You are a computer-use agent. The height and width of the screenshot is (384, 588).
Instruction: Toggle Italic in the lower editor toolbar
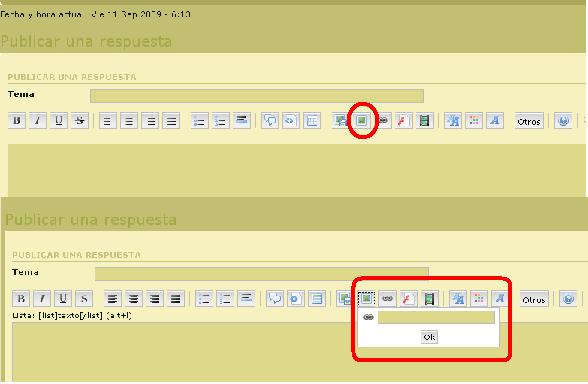point(42,299)
